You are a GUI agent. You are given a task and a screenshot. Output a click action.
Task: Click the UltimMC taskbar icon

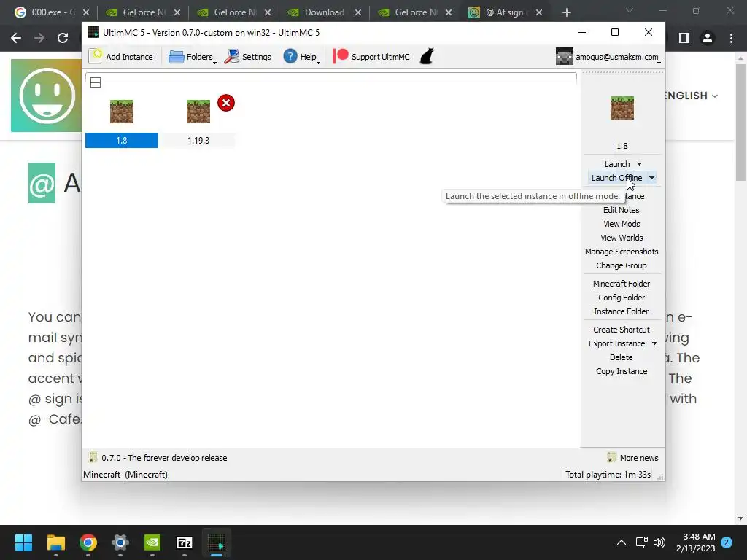[x=217, y=542]
